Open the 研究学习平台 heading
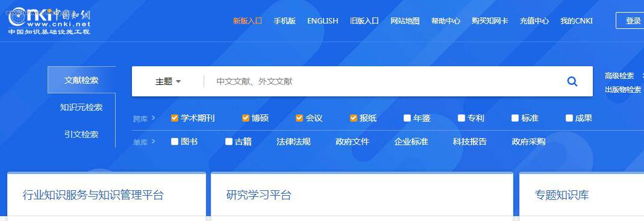 tap(259, 195)
